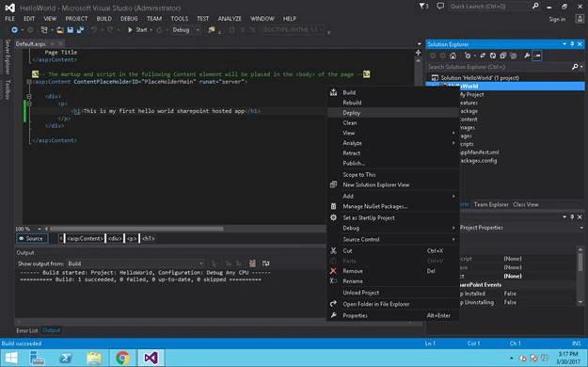
Task: Click Sign in link
Action: click(x=557, y=19)
